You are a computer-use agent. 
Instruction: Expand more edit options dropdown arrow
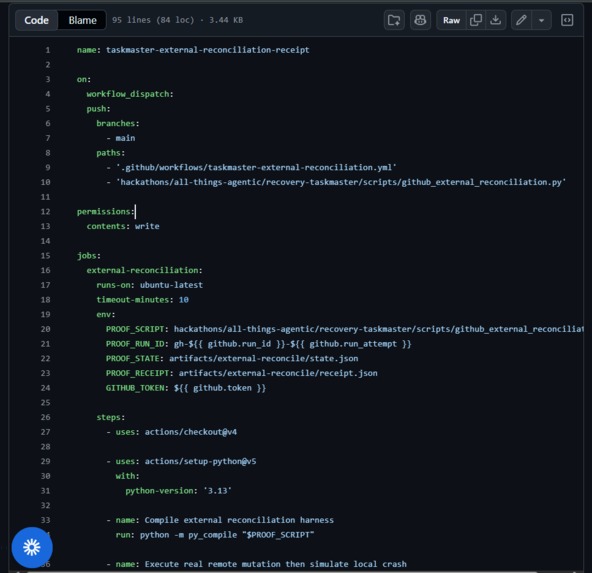(x=541, y=20)
